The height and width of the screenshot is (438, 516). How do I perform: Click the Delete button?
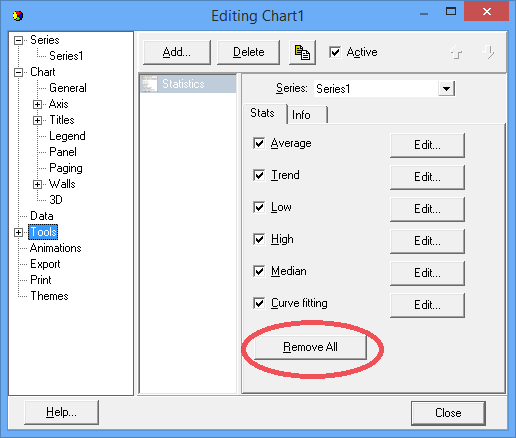click(248, 52)
